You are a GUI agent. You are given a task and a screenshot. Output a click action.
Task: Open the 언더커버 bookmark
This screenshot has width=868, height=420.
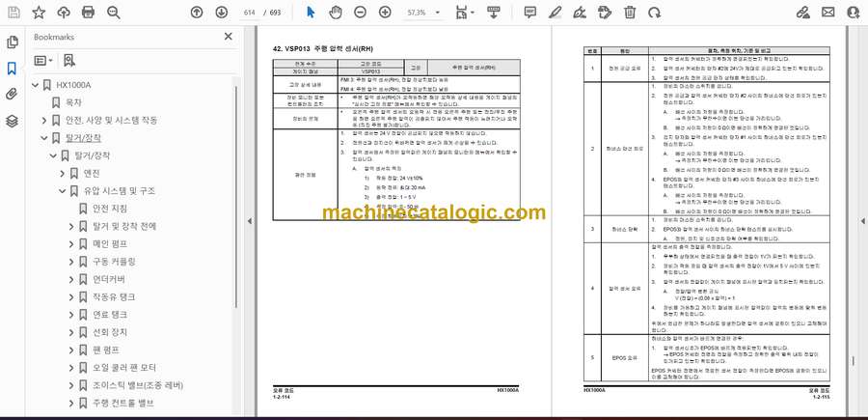(x=110, y=279)
